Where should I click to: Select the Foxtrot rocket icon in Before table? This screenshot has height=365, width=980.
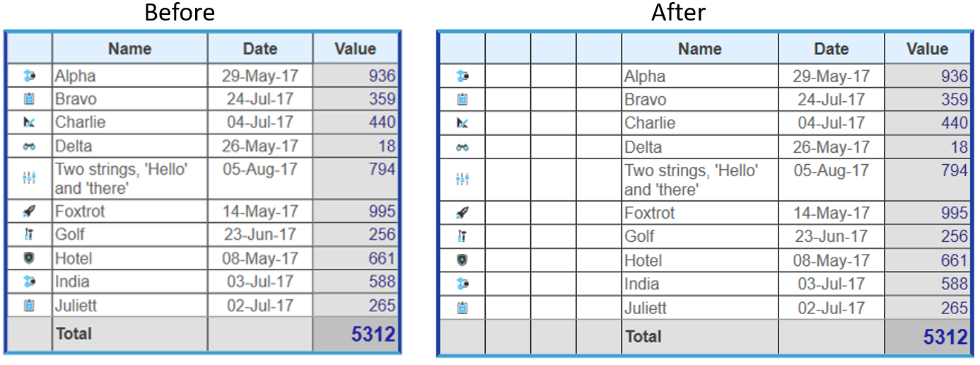29,211
